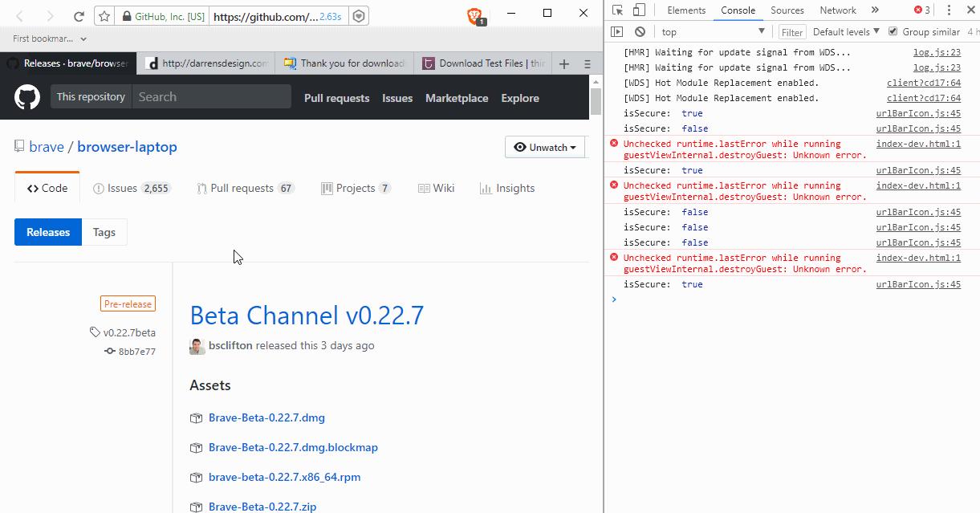This screenshot has width=980, height=513.
Task: Switch to the Elements DevTools tab
Action: point(686,10)
